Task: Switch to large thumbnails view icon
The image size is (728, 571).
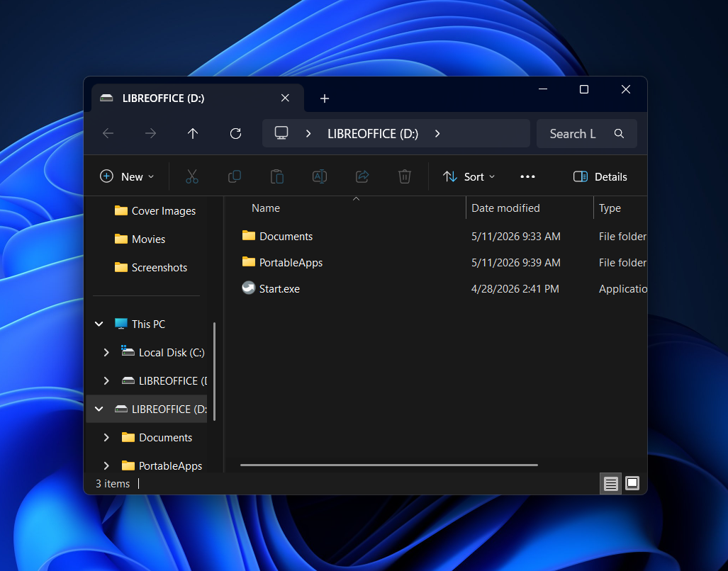Action: [x=632, y=483]
